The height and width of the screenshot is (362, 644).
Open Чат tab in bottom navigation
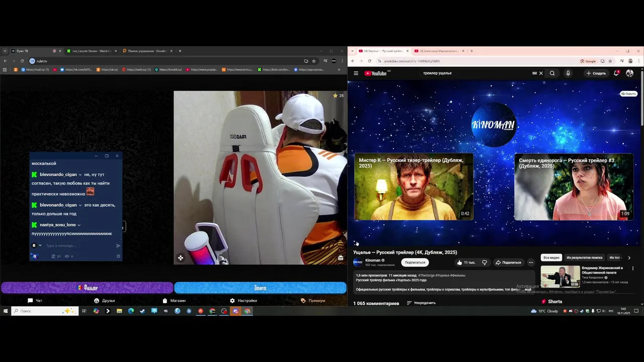click(x=35, y=301)
